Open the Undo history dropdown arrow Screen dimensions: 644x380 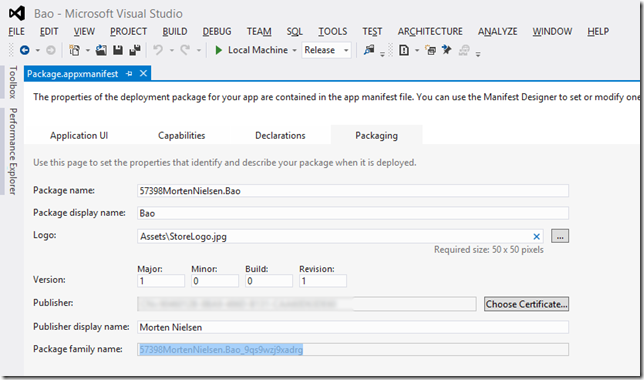click(x=172, y=51)
